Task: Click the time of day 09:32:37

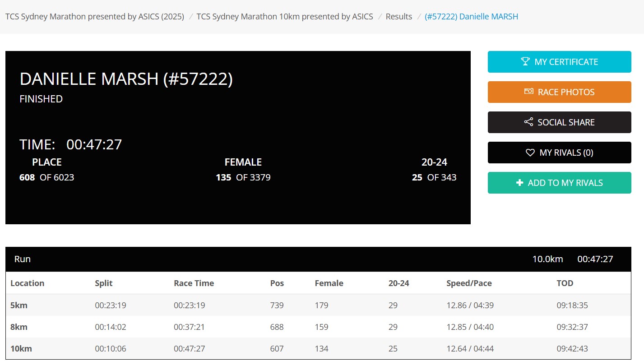Action: click(572, 327)
